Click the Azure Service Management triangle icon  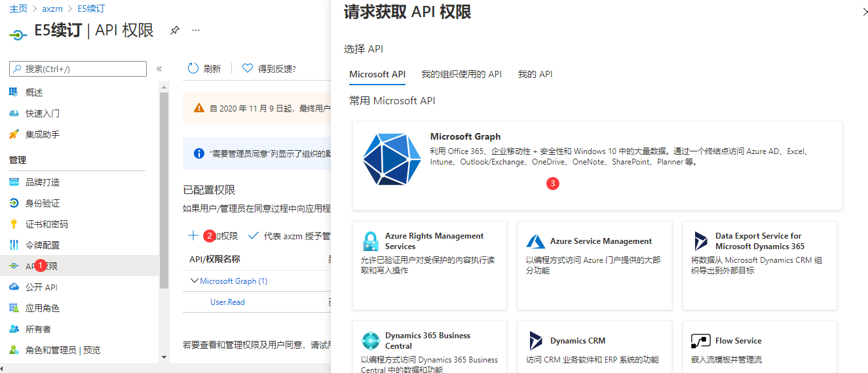[x=535, y=241]
